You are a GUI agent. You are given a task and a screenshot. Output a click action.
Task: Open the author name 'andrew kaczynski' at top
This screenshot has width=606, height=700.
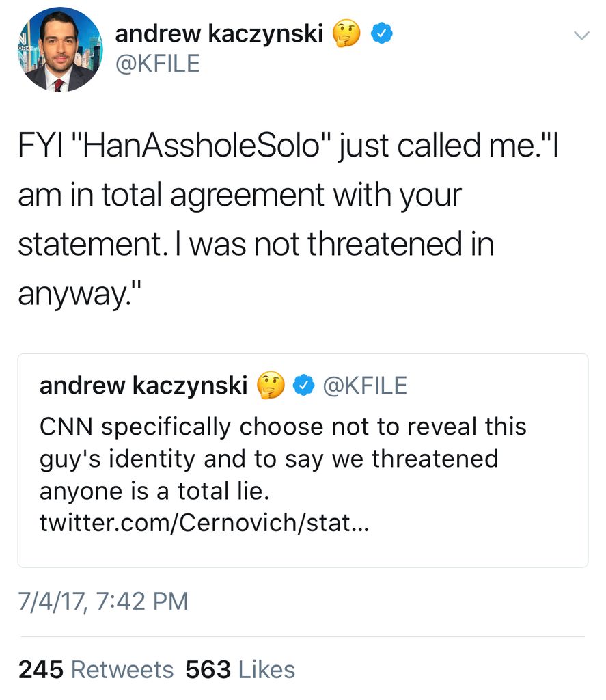[x=219, y=33]
